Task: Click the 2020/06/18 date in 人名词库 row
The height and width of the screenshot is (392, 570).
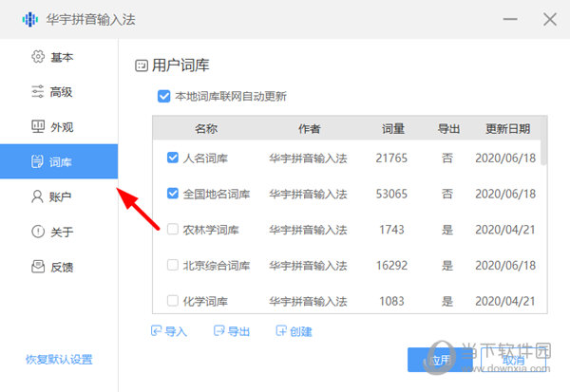Action: coord(505,159)
